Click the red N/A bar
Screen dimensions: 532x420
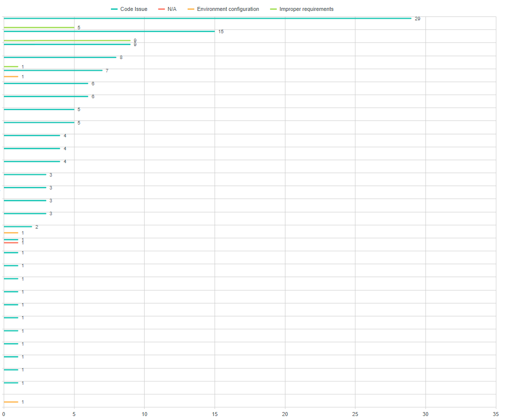[x=11, y=243]
